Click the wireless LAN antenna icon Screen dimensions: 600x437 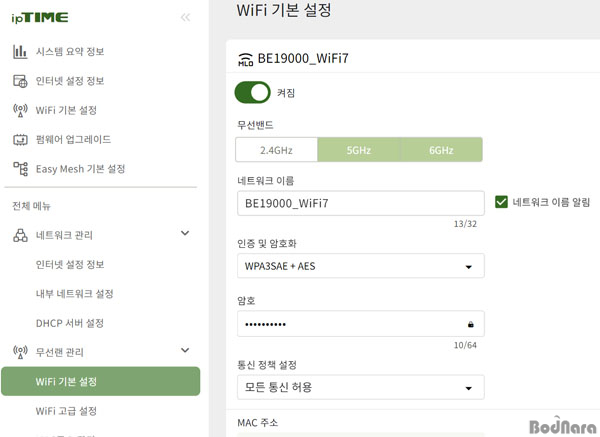(20, 352)
